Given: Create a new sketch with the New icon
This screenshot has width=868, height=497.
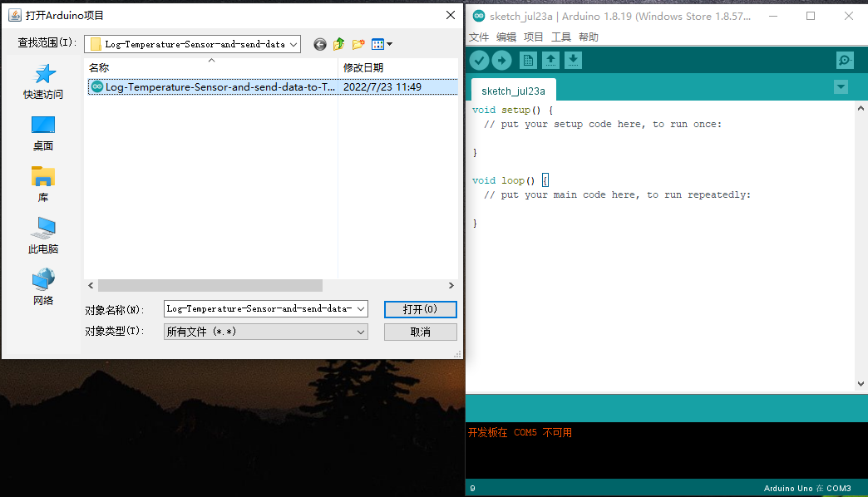Looking at the screenshot, I should tap(528, 61).
